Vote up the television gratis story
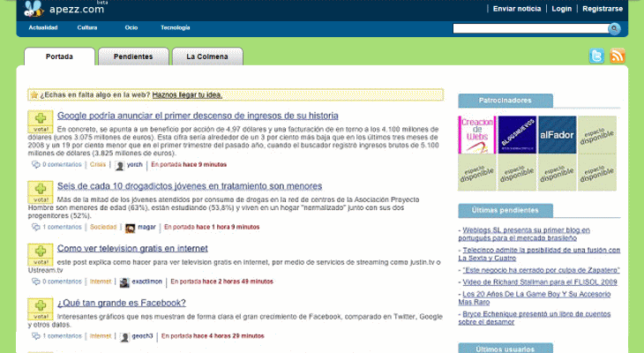 tap(41, 254)
